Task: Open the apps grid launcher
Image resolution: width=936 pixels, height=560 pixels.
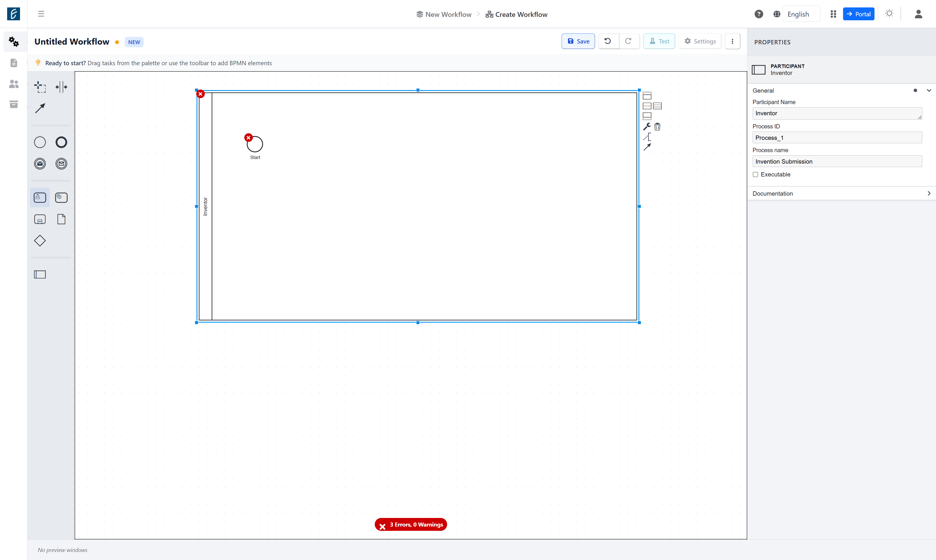Action: pyautogui.click(x=833, y=14)
